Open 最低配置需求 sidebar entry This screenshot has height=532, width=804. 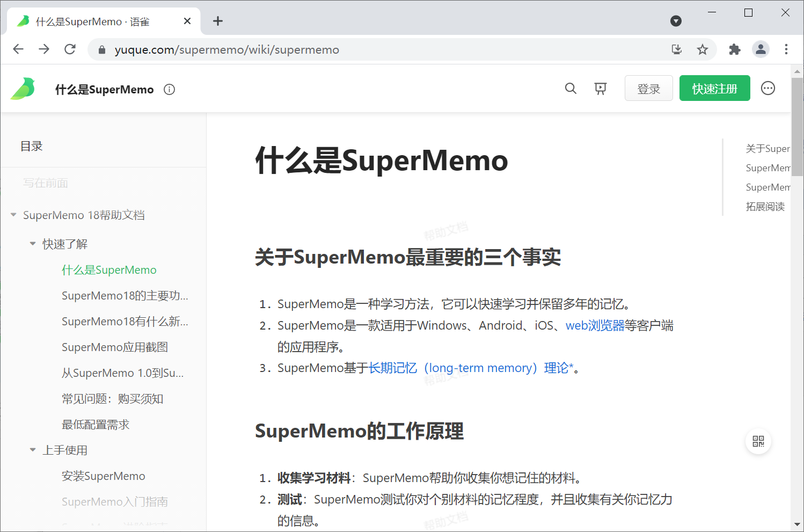click(x=96, y=425)
